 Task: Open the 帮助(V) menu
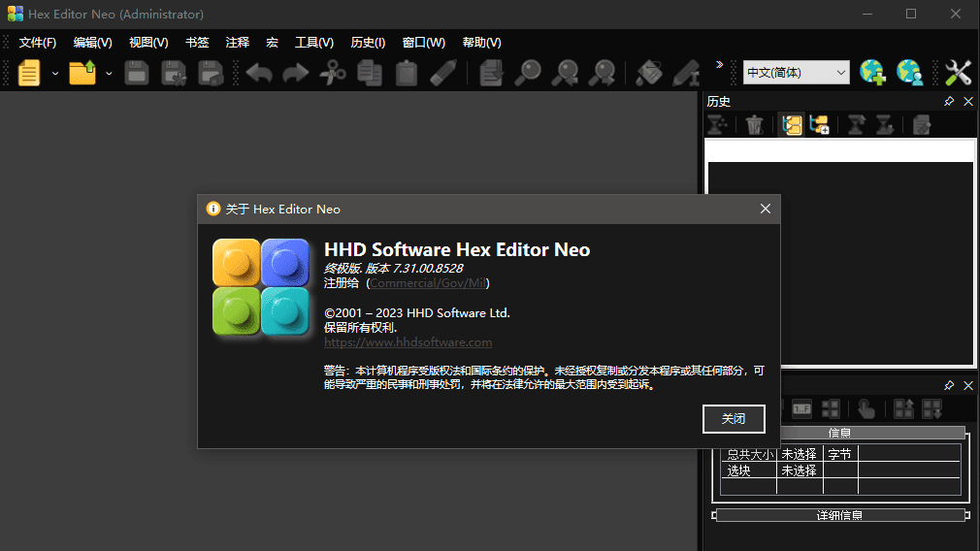[482, 43]
